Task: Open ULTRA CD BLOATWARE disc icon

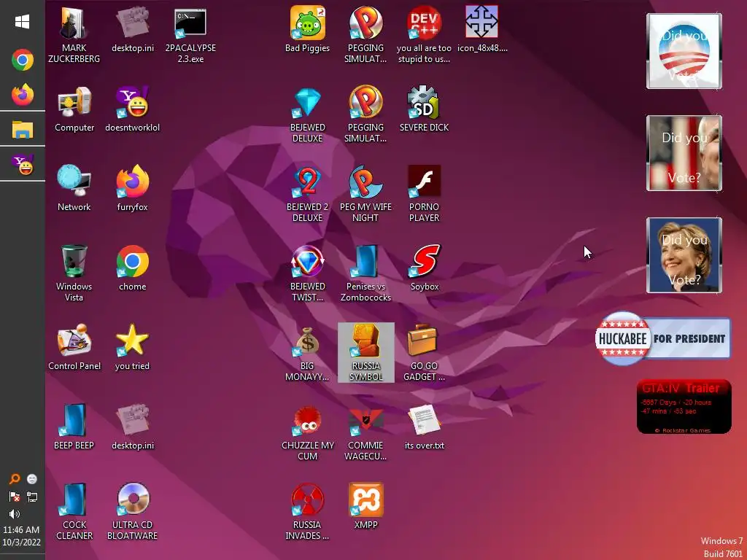Action: (x=133, y=512)
